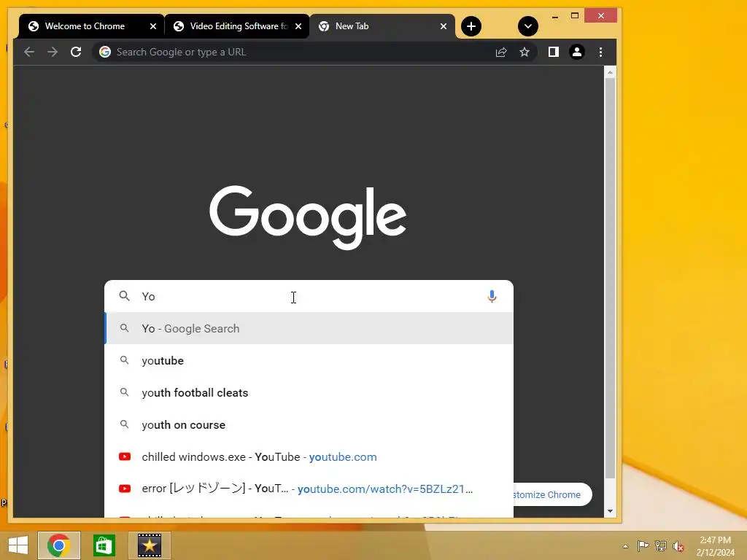Open a new tab with the plus button
This screenshot has width=747, height=560.
point(471,26)
